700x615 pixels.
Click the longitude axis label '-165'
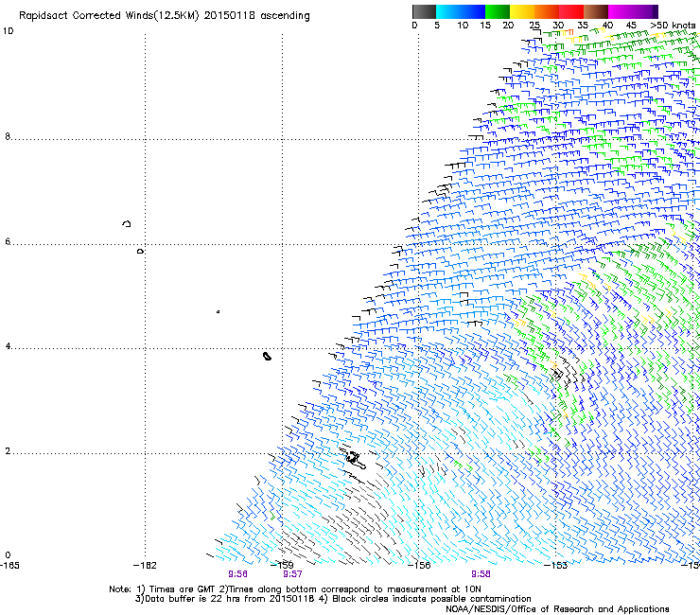pos(9,566)
